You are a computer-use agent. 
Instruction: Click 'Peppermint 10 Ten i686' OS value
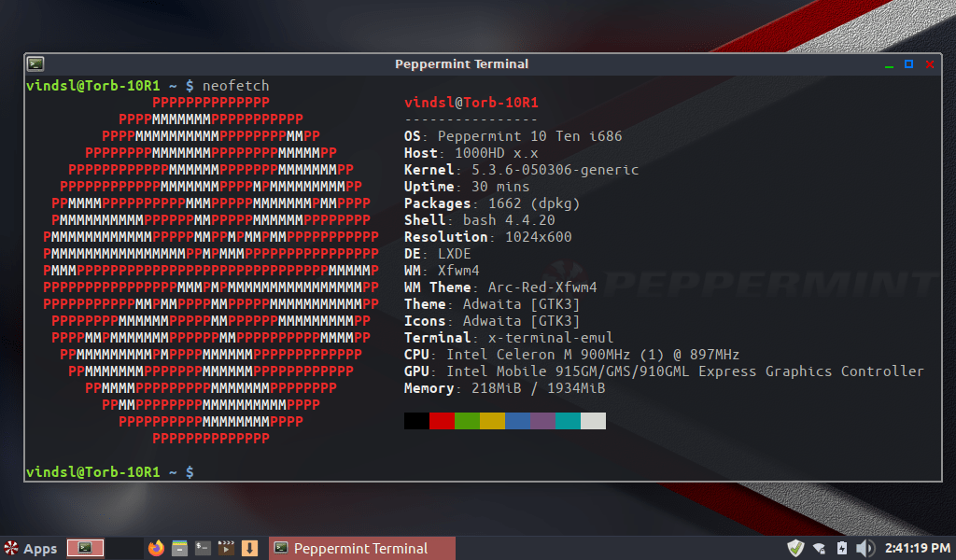[x=530, y=136]
